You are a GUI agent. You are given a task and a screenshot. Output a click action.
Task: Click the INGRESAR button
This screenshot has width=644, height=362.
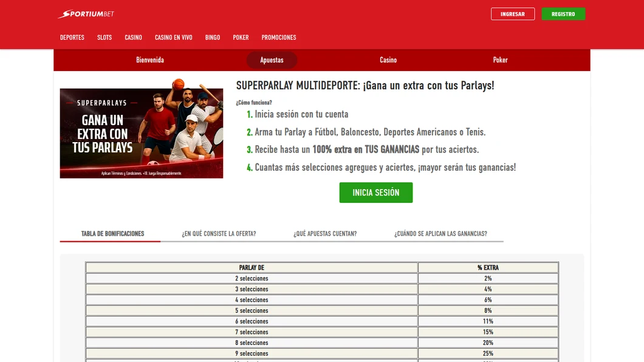tap(513, 14)
